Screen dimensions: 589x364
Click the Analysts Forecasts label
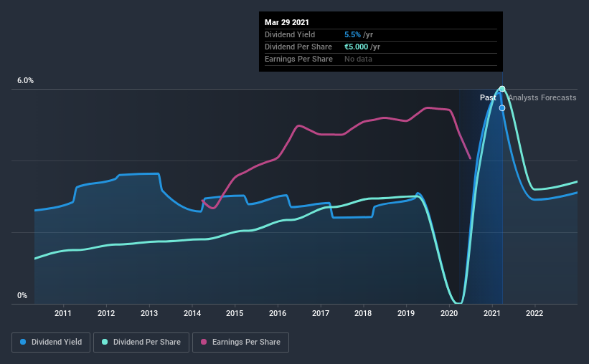click(x=542, y=97)
